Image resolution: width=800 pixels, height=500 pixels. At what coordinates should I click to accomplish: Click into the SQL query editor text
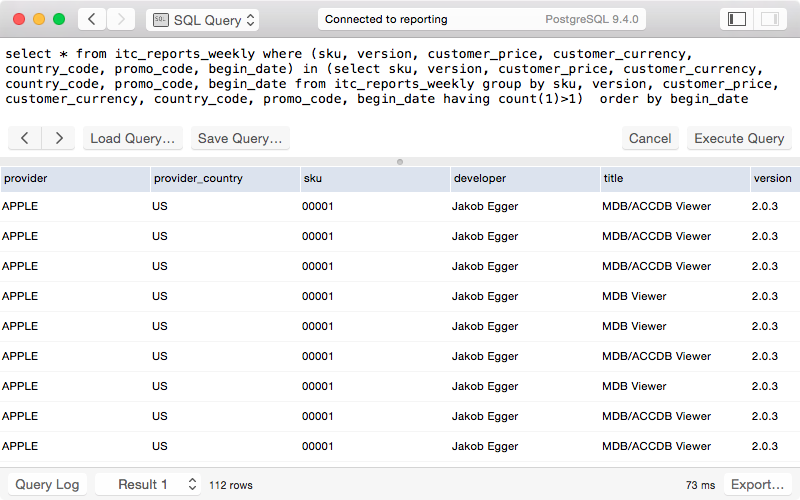pyautogui.click(x=393, y=77)
